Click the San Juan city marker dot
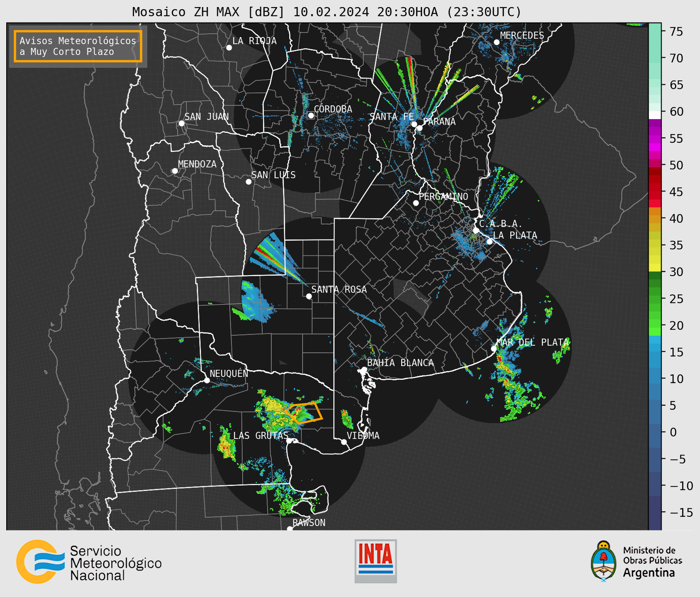The height and width of the screenshot is (597, 700). (181, 123)
